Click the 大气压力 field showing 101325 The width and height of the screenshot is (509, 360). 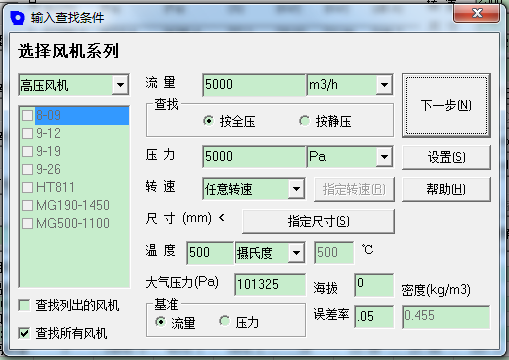(x=269, y=284)
